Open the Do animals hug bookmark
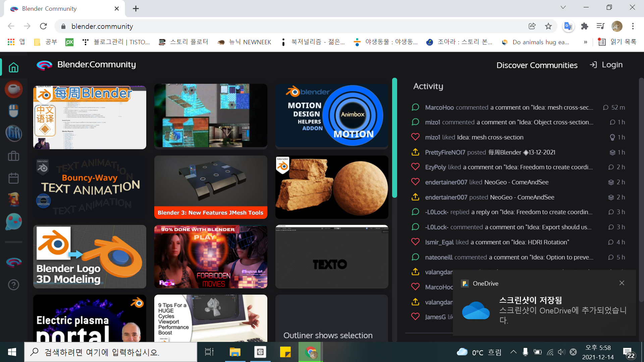 tap(535, 42)
